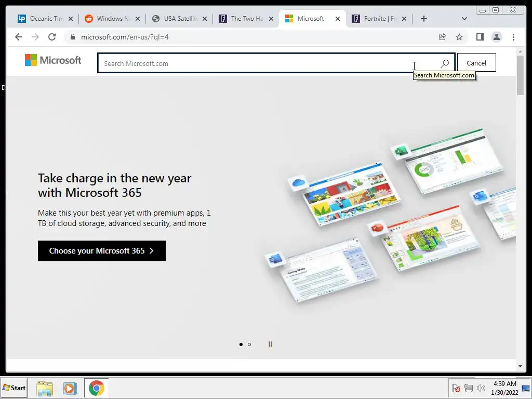Click the Microsoft 365 apps hero image

[x=390, y=216]
